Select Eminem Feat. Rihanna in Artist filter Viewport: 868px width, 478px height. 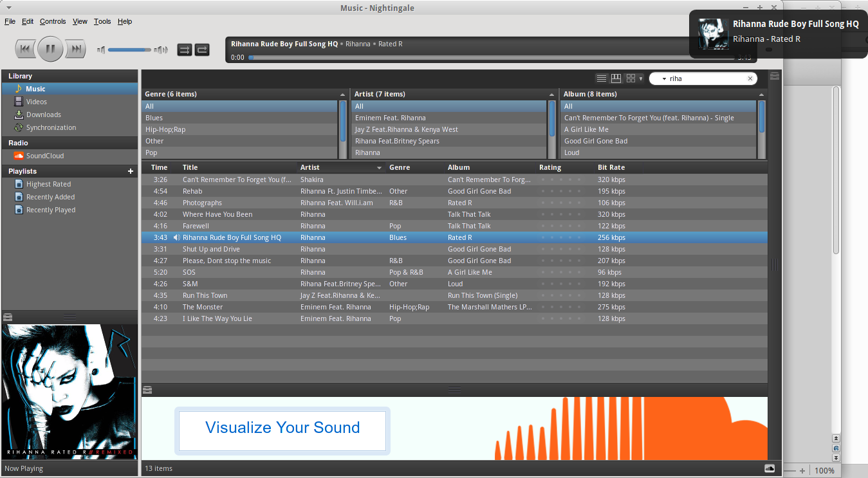coord(449,118)
